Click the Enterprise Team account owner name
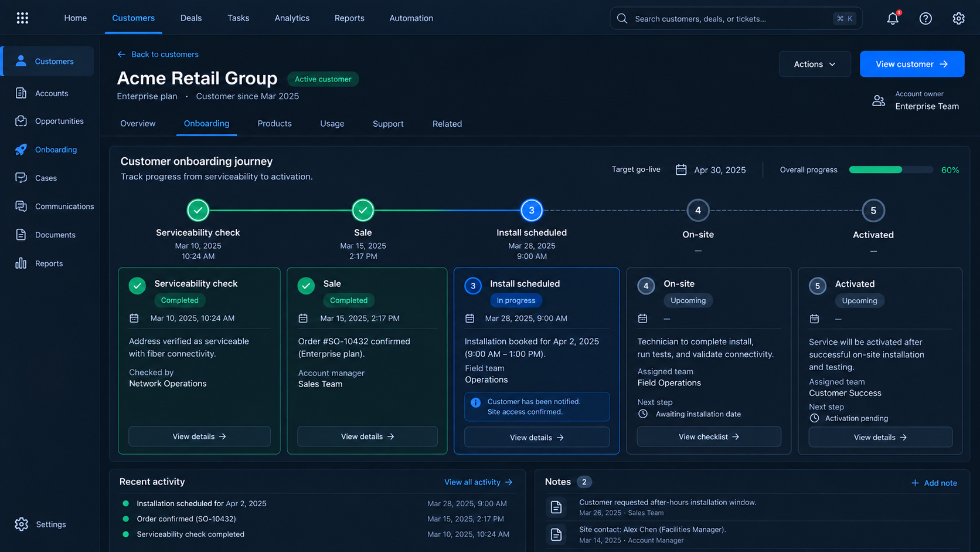The image size is (980, 552). [x=927, y=106]
